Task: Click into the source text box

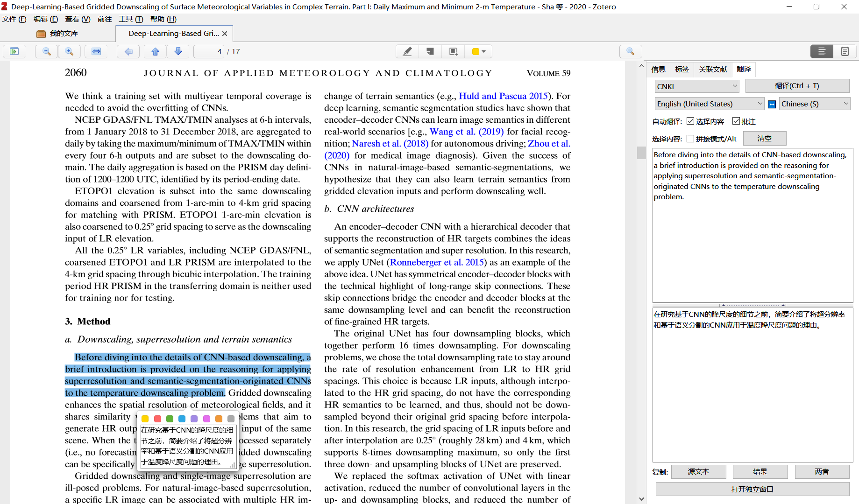Action: (753, 225)
